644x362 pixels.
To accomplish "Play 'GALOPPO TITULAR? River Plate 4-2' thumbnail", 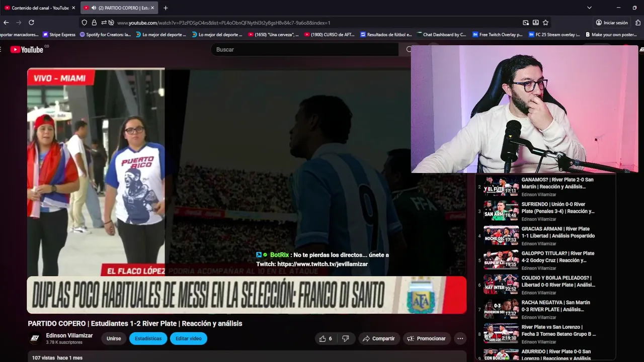I will pyautogui.click(x=501, y=260).
